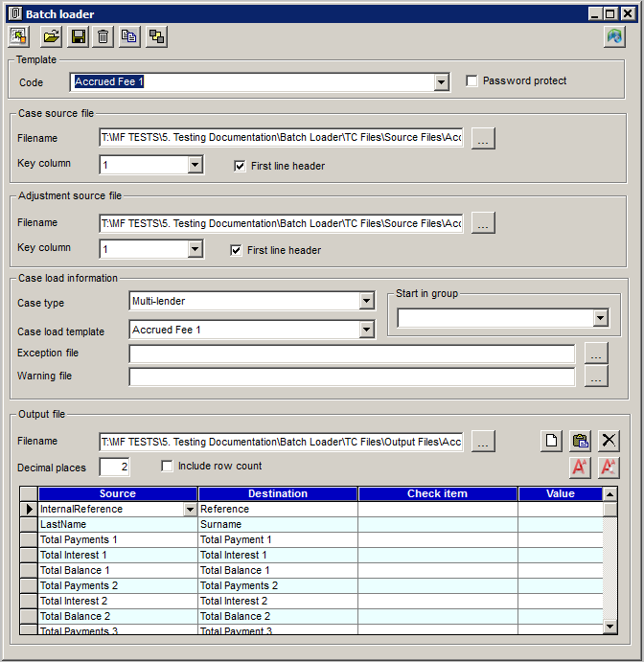Click the Source column header
Screen dimensions: 644x662
(x=118, y=493)
